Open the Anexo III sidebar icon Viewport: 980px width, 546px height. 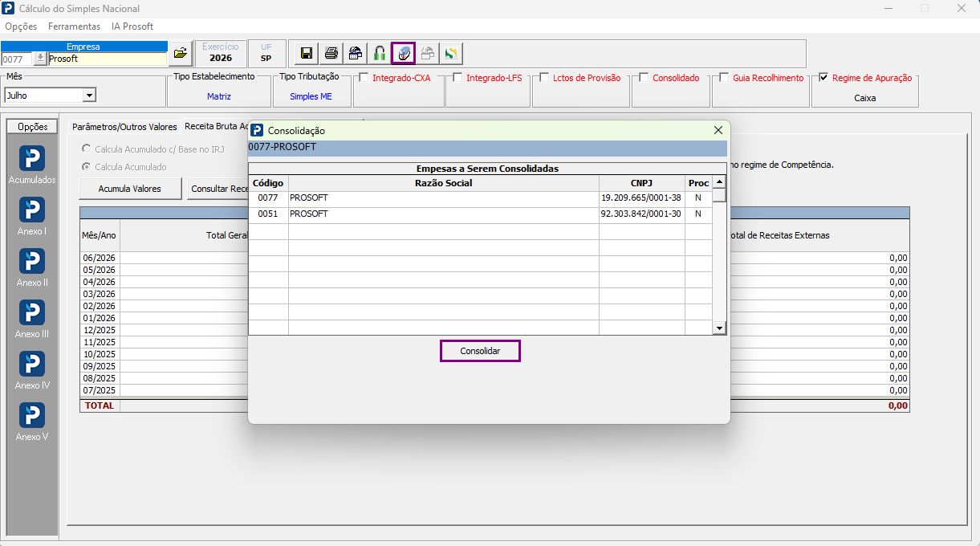(x=32, y=319)
